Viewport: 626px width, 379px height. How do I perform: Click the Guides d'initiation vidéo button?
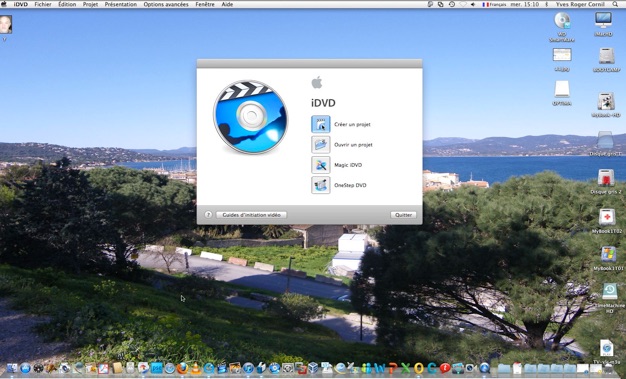(x=251, y=215)
